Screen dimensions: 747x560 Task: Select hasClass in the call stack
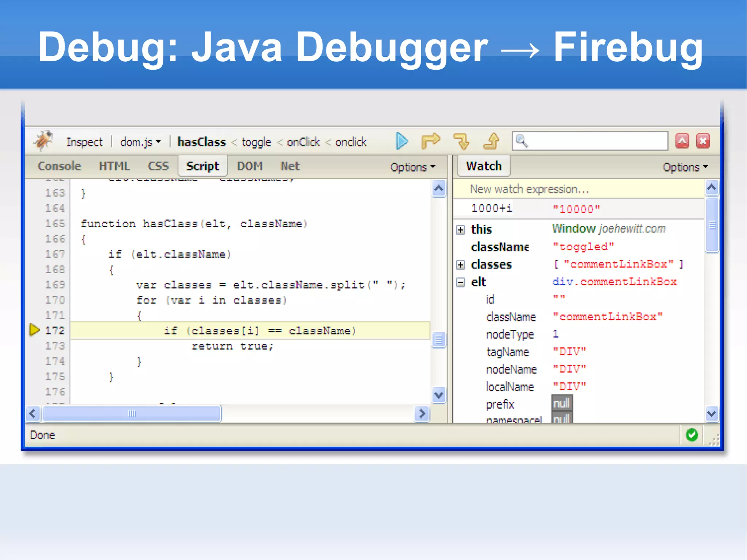[202, 142]
